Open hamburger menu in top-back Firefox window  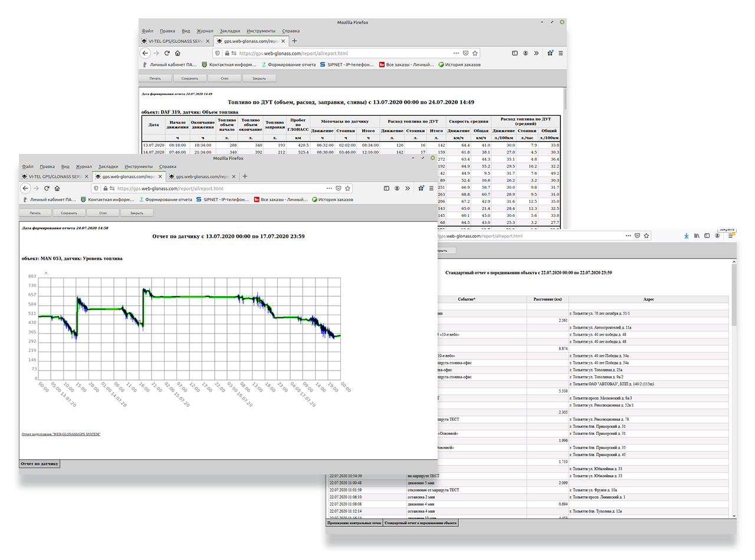(560, 53)
